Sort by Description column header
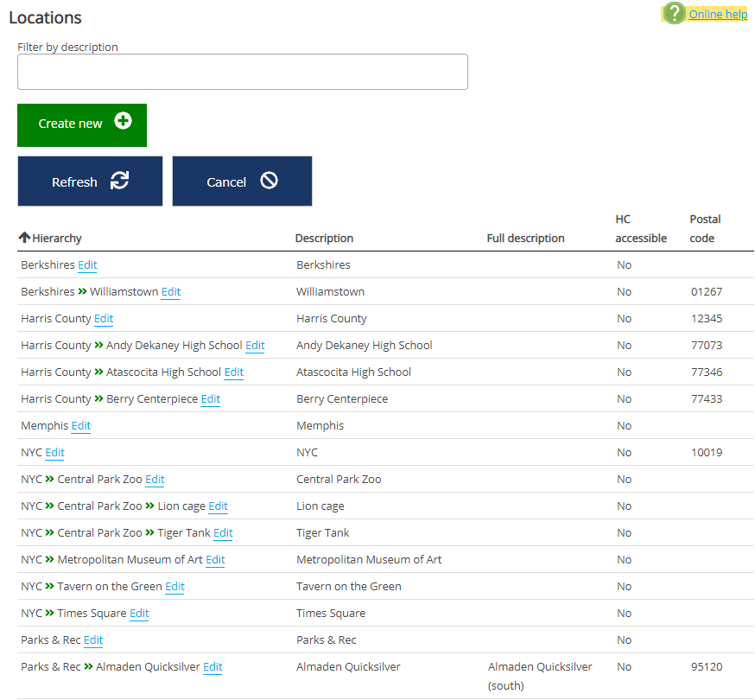Image resolution: width=755 pixels, height=700 pixels. pos(324,239)
